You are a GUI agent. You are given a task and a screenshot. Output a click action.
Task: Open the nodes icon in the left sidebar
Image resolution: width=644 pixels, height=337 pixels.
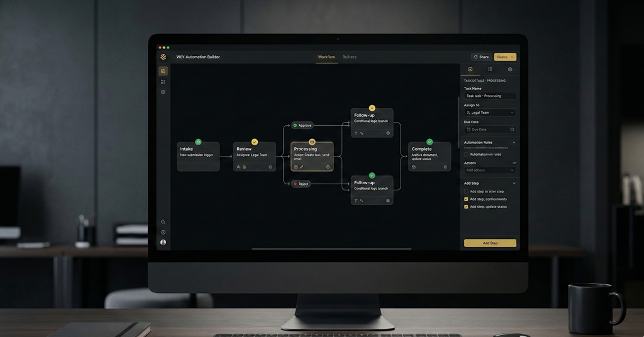click(163, 82)
